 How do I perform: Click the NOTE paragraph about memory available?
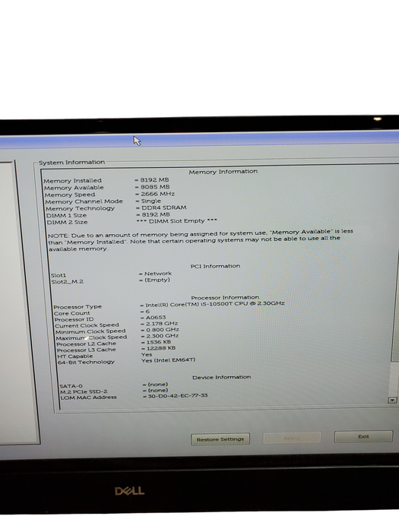pyautogui.click(x=201, y=240)
